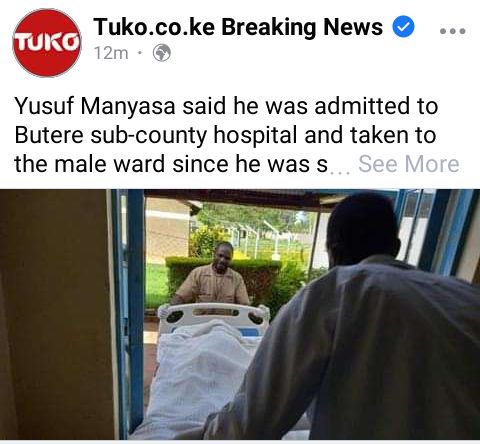Click the beige wall on the photo's left side
This screenshot has width=480, height=444.
[55, 313]
